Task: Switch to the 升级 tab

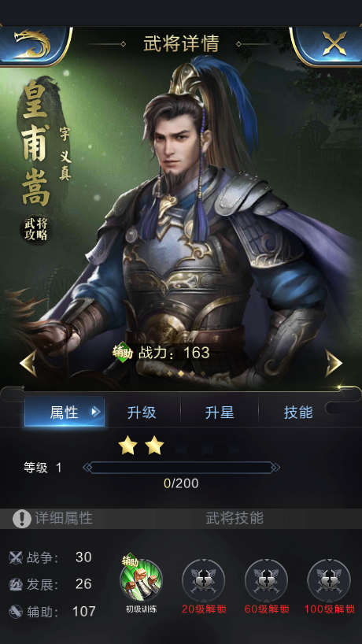Action: point(142,413)
